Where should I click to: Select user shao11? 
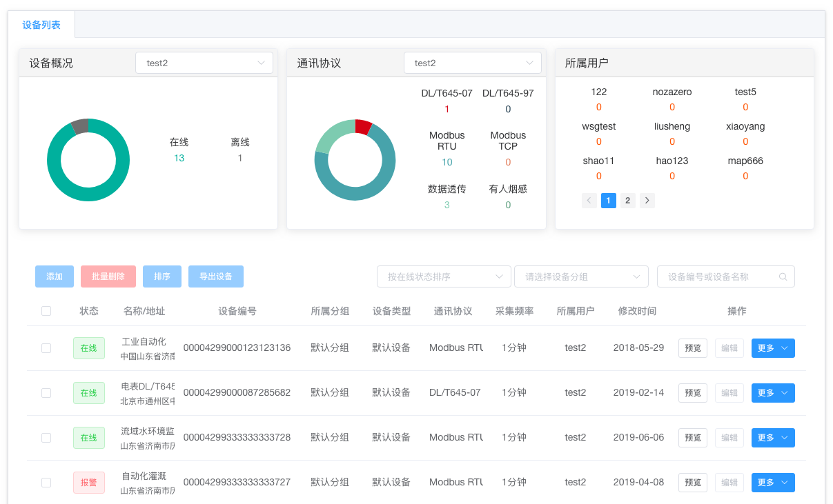[599, 161]
